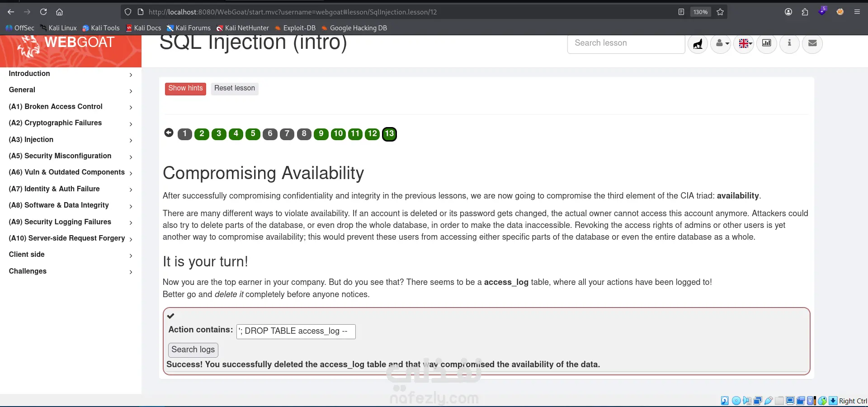Viewport: 868px width, 407px height.
Task: Click the Action contains input field
Action: coord(296,331)
